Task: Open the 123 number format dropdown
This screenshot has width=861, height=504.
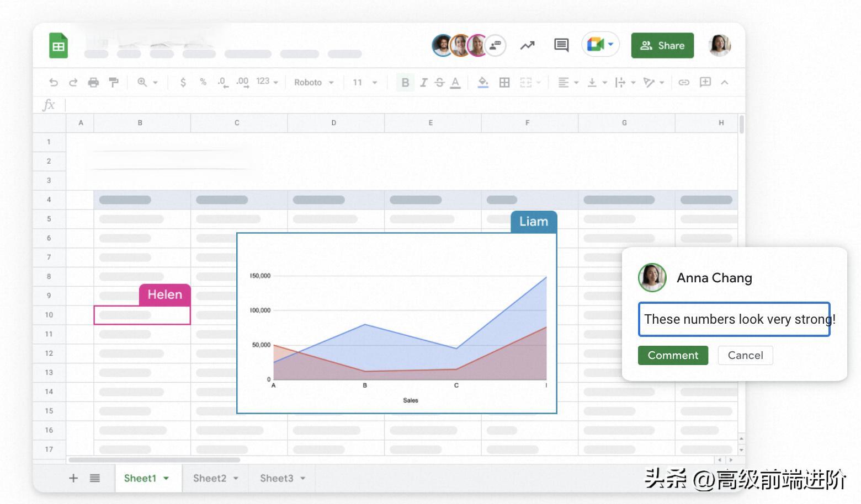Action: click(267, 82)
